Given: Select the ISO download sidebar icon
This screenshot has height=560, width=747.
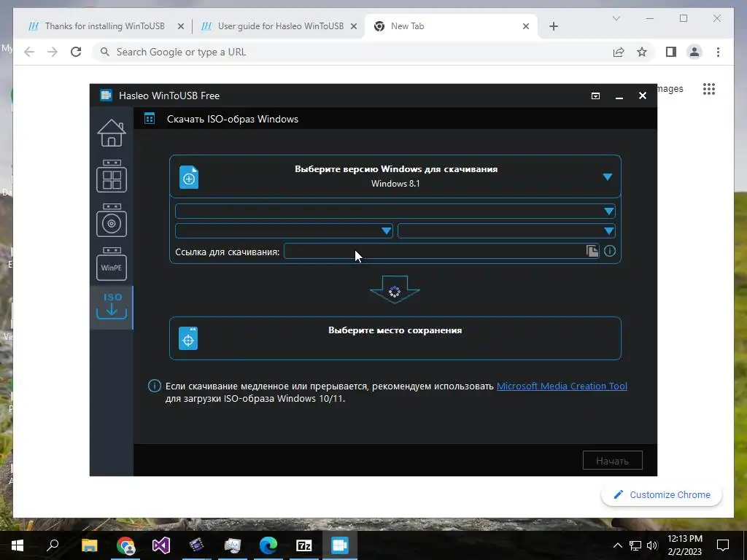Looking at the screenshot, I should [x=112, y=307].
